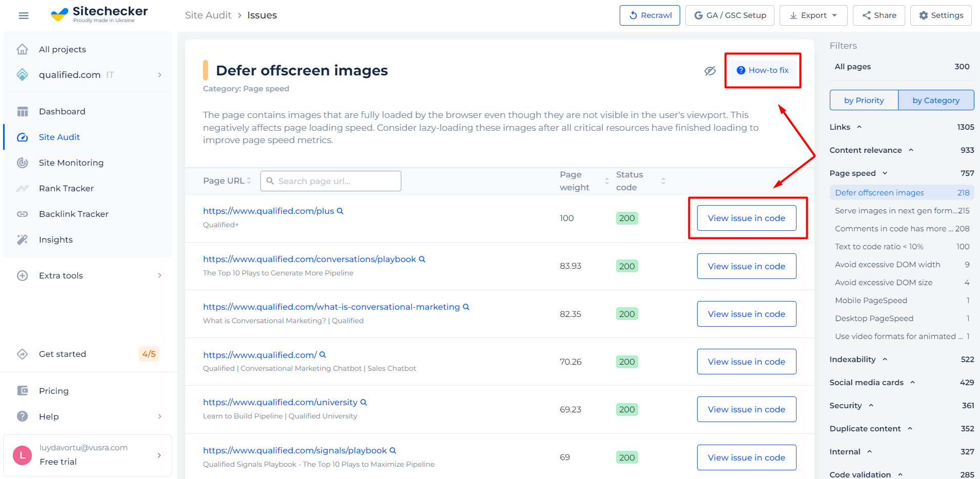Switch to the by Category tab
The width and height of the screenshot is (980, 479).
click(x=936, y=100)
